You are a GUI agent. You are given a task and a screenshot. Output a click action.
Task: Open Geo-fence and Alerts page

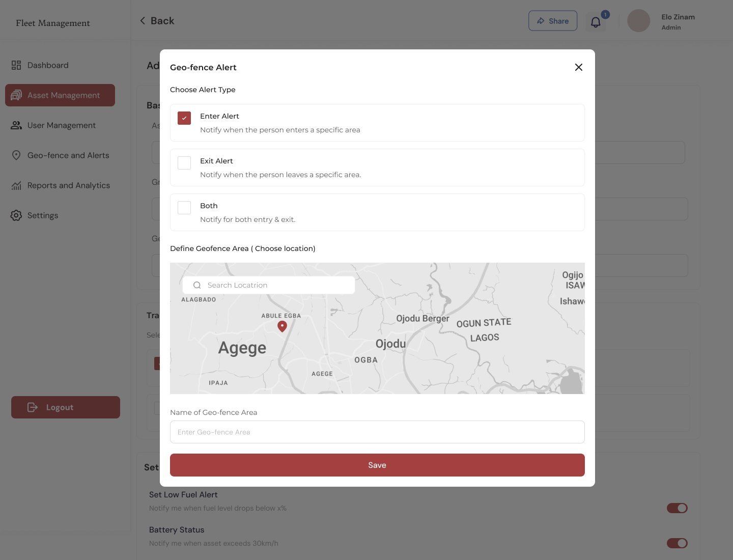tap(60, 155)
